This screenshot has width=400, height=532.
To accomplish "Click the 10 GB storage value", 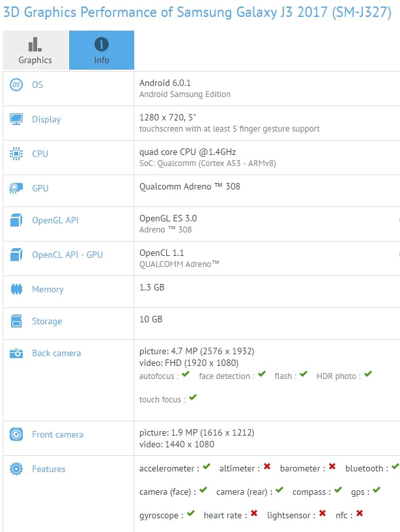I will click(x=150, y=319).
